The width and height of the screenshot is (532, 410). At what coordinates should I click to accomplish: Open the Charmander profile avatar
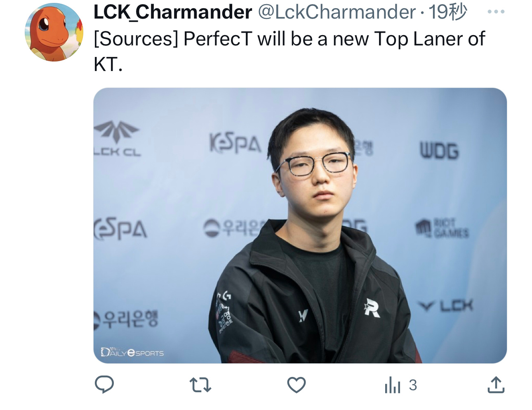(54, 32)
